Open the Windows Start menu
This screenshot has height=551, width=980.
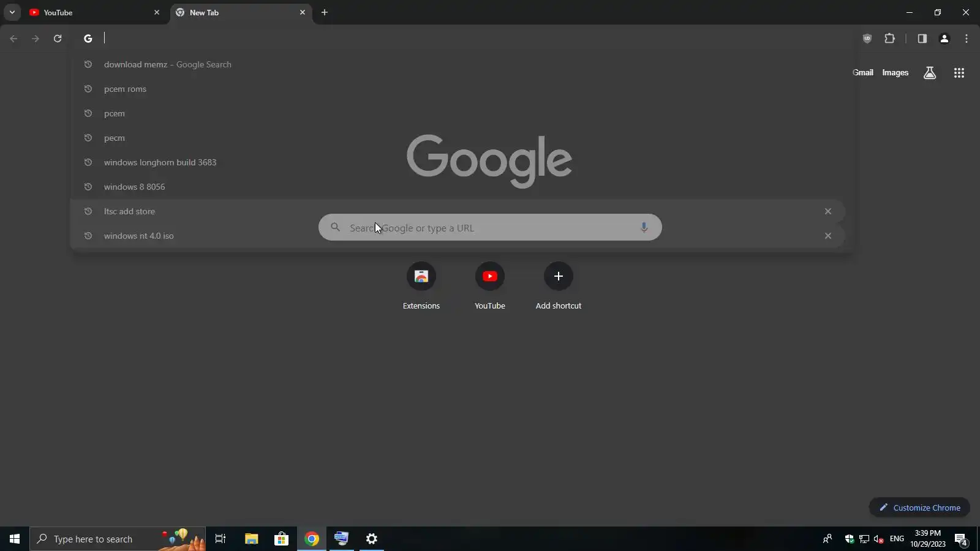(15, 539)
